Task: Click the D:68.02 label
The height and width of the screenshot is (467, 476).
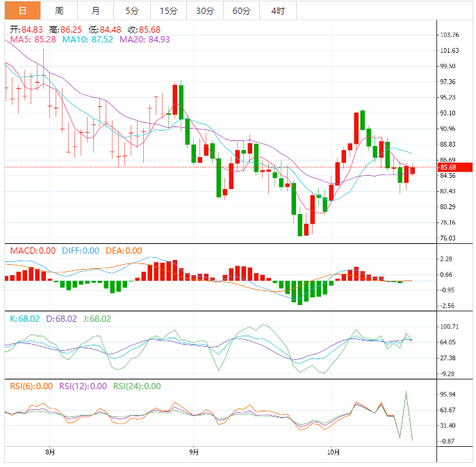Action: [x=61, y=319]
